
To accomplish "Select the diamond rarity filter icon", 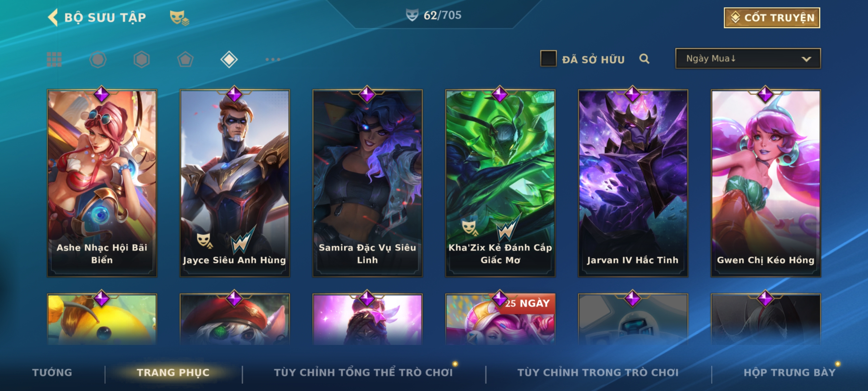I will [229, 59].
